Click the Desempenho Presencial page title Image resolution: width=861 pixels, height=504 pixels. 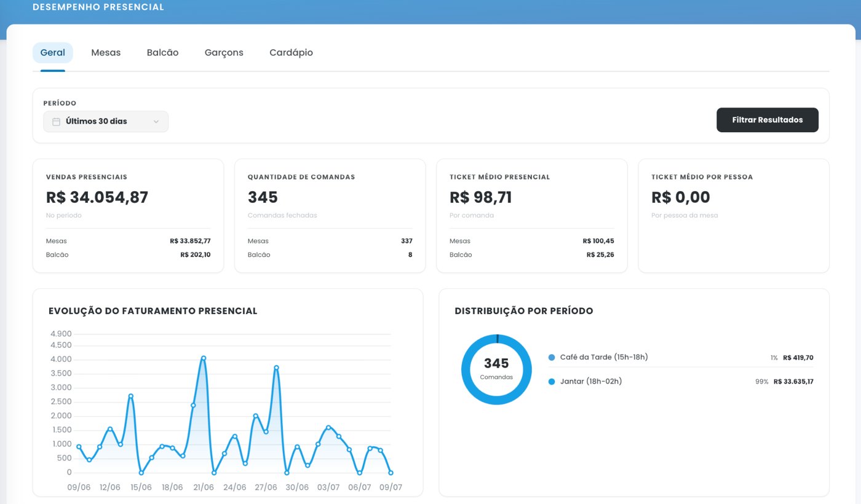click(98, 7)
